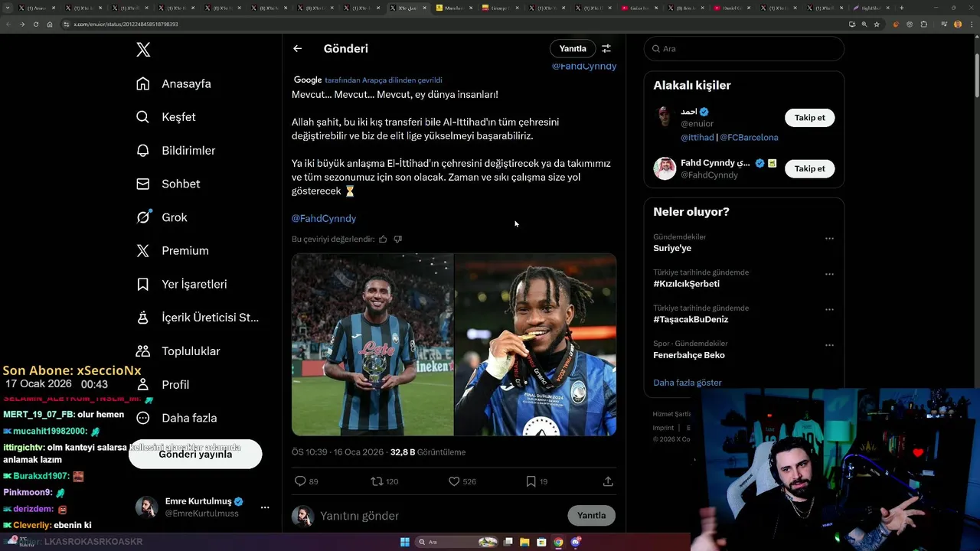Click the X logo in the sidebar
The height and width of the screenshot is (551, 980).
tap(143, 50)
